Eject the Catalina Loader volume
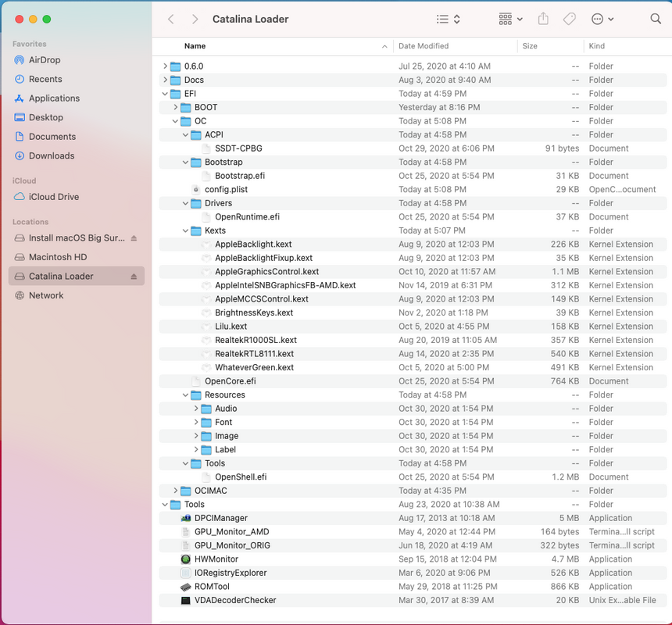The image size is (672, 625). pyautogui.click(x=134, y=277)
